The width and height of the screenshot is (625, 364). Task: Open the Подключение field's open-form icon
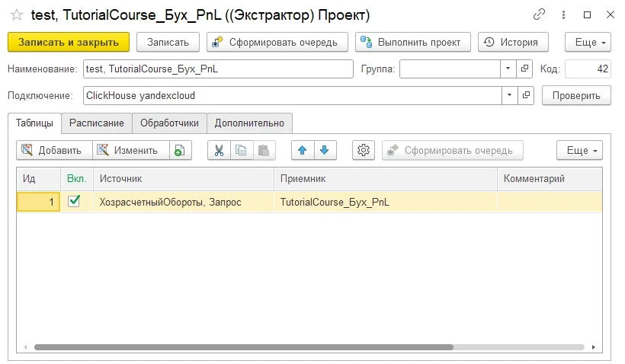pos(525,95)
